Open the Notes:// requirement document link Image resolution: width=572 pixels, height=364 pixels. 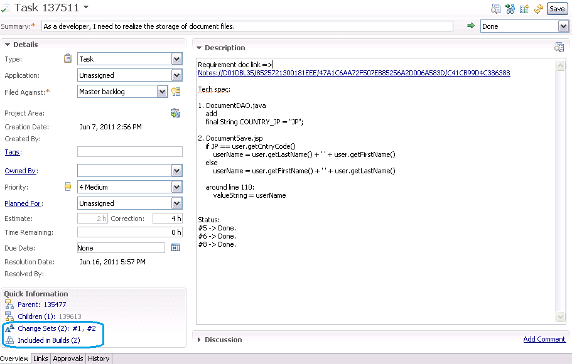(353, 73)
